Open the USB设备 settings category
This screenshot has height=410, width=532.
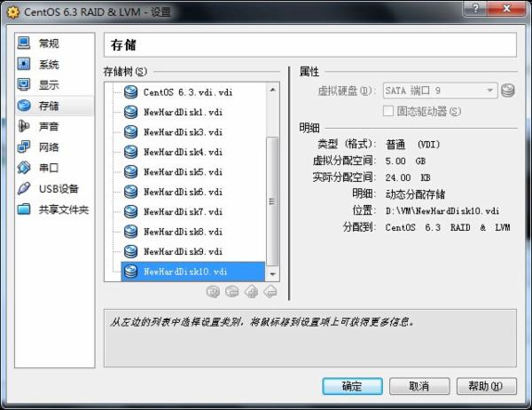[48, 188]
